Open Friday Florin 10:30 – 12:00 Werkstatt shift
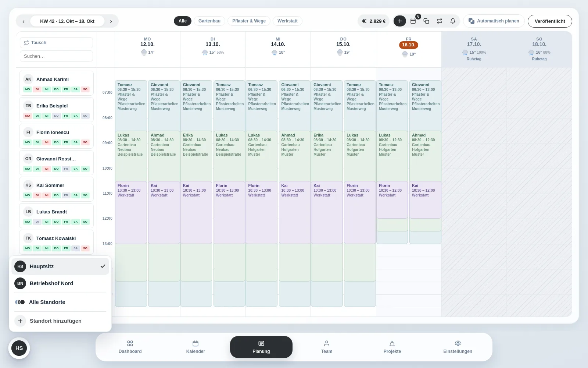 (x=392, y=200)
